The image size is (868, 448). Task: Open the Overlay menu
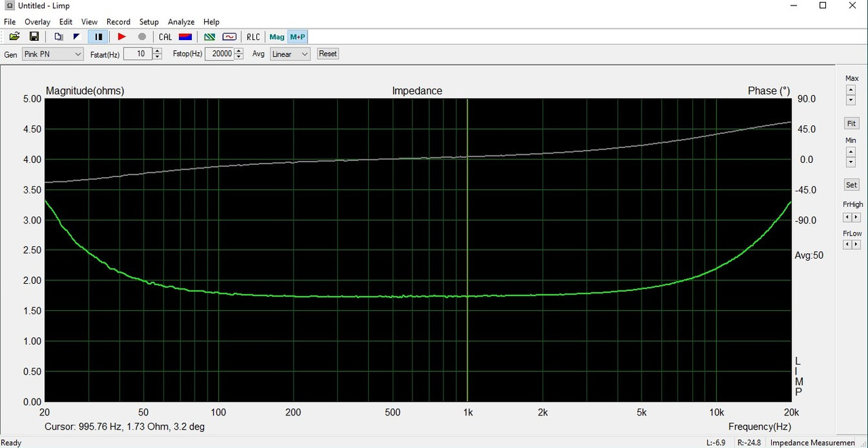pyautogui.click(x=37, y=22)
